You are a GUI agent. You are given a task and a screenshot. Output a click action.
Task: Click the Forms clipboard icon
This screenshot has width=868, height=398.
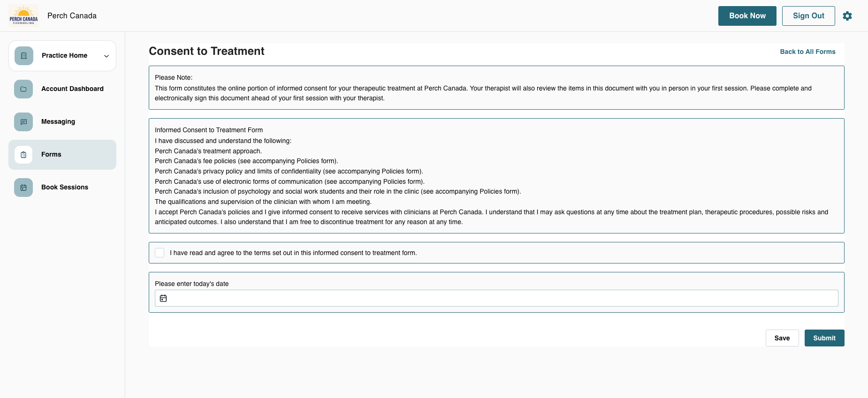tap(23, 155)
